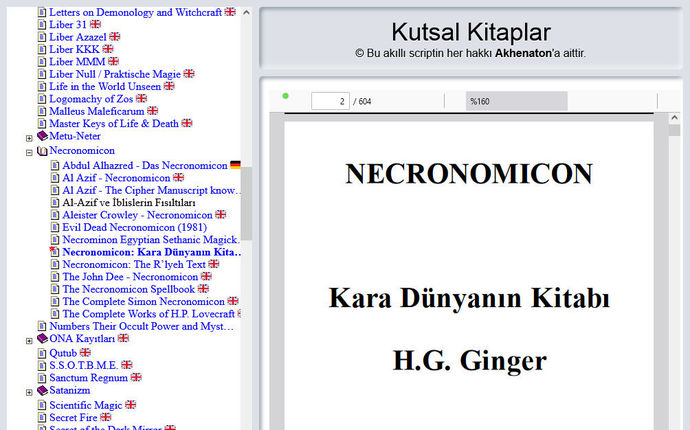Expand the Satanizm tree node

pos(29,392)
